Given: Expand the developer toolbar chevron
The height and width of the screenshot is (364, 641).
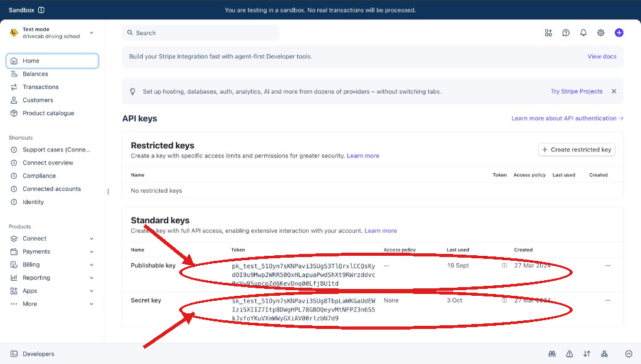Looking at the screenshot, I should pos(628,354).
